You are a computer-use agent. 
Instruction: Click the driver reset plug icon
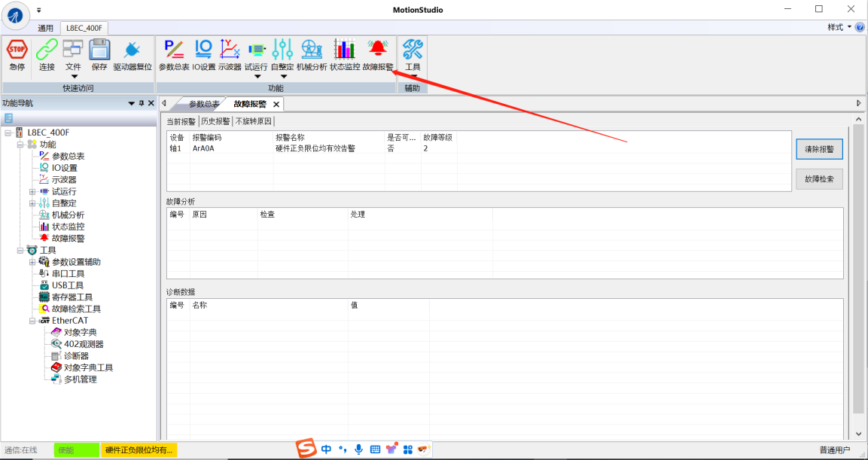coord(132,50)
